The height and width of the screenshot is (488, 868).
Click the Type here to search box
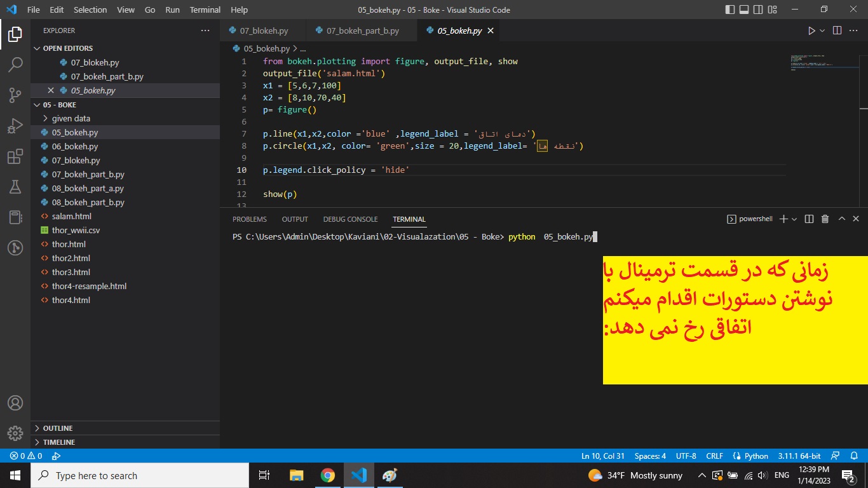click(140, 475)
